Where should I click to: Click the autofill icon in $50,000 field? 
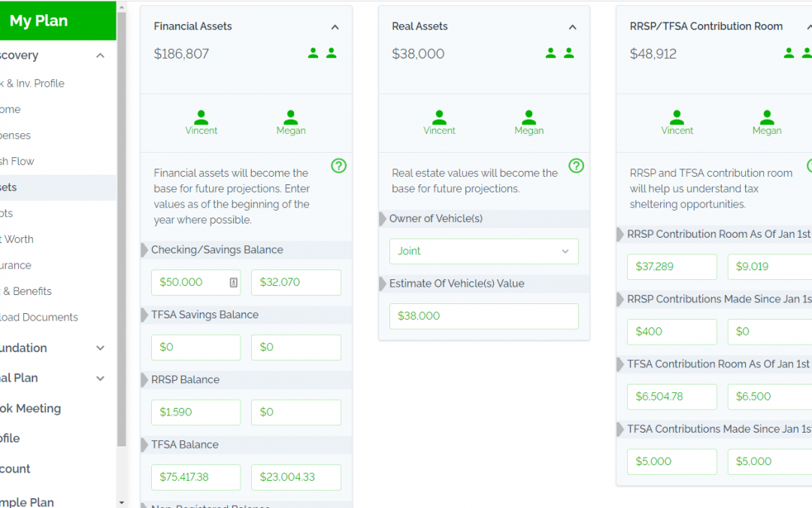[234, 282]
